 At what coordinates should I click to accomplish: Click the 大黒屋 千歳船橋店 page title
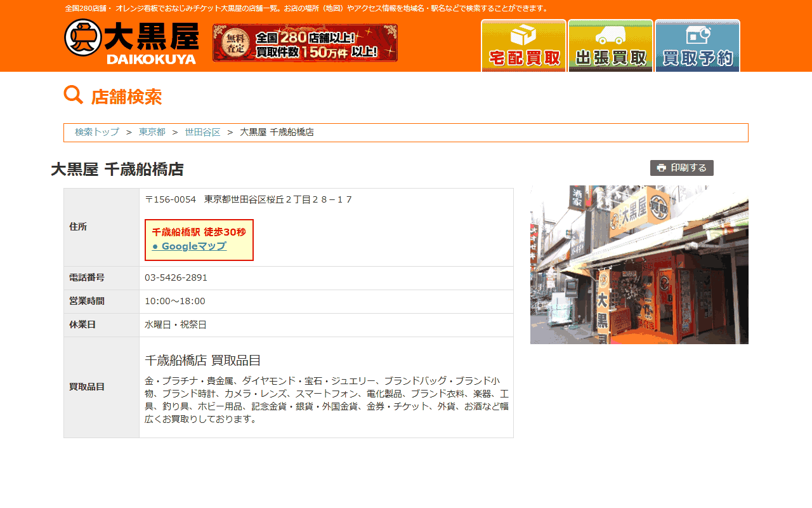coord(117,170)
